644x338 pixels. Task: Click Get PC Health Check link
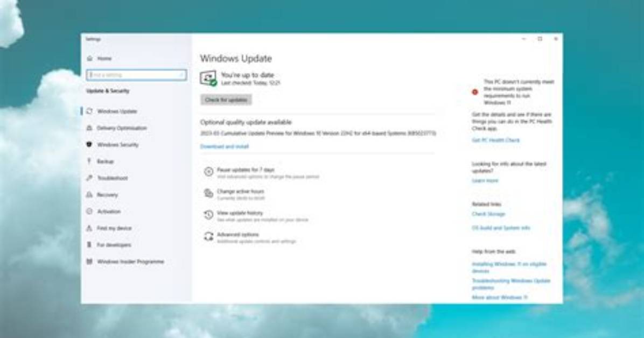click(x=496, y=140)
